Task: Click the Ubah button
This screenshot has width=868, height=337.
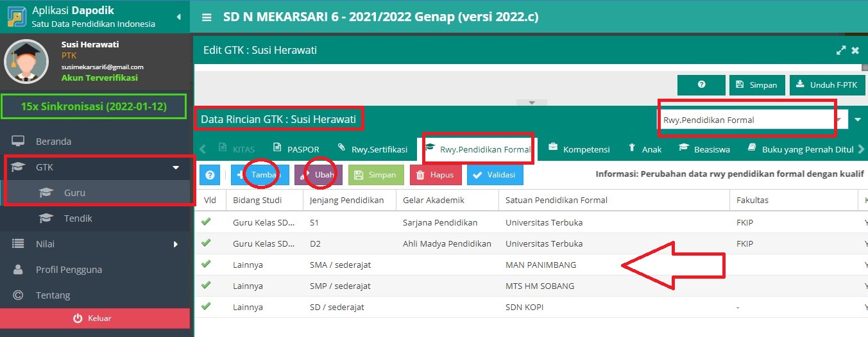Action: [x=318, y=175]
